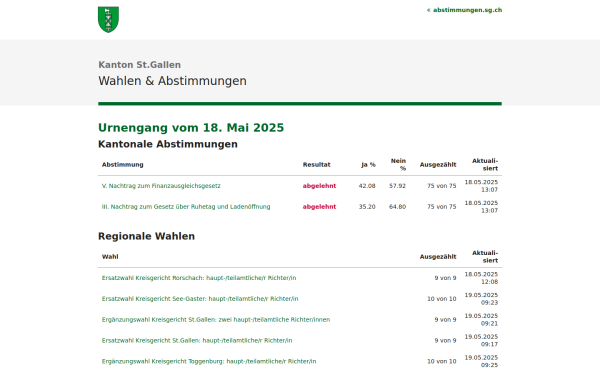Click Aktualisiert header in Regionale Wahlen table
The image size is (600, 375).
pyautogui.click(x=485, y=257)
